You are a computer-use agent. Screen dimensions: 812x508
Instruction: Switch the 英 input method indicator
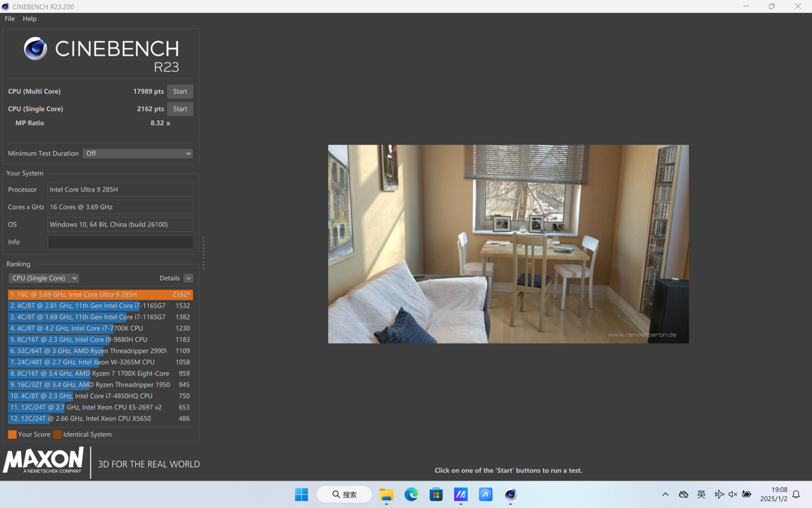(701, 495)
